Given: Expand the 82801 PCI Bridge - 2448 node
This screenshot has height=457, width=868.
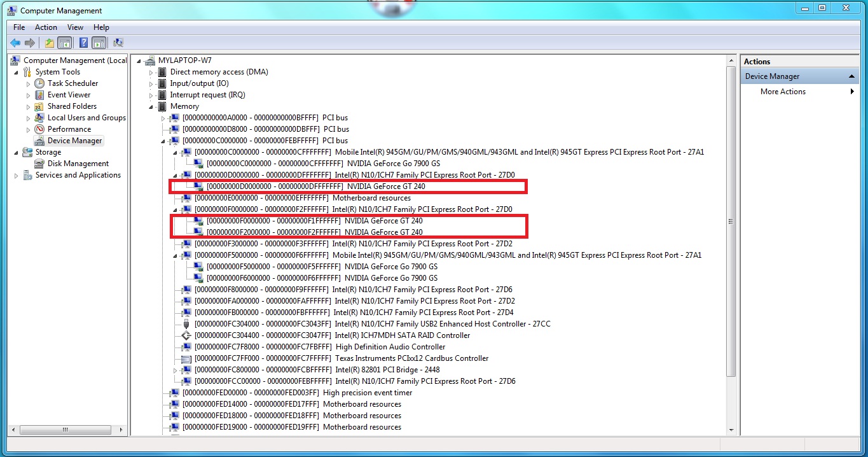Looking at the screenshot, I should pos(176,370).
